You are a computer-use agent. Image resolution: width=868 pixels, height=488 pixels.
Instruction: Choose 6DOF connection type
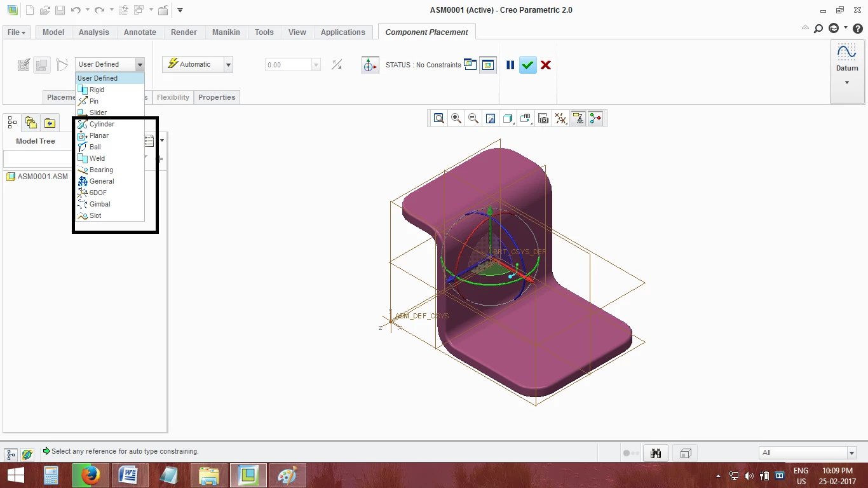click(x=110, y=193)
